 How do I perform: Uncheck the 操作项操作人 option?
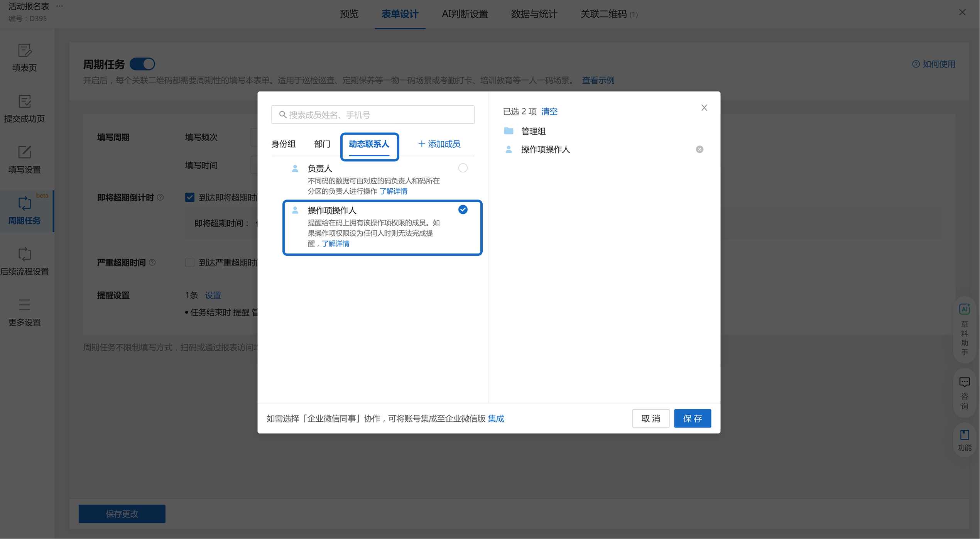coord(463,210)
